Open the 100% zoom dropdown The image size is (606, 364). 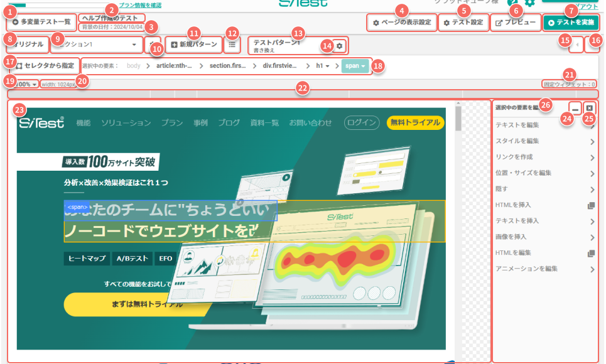click(26, 84)
